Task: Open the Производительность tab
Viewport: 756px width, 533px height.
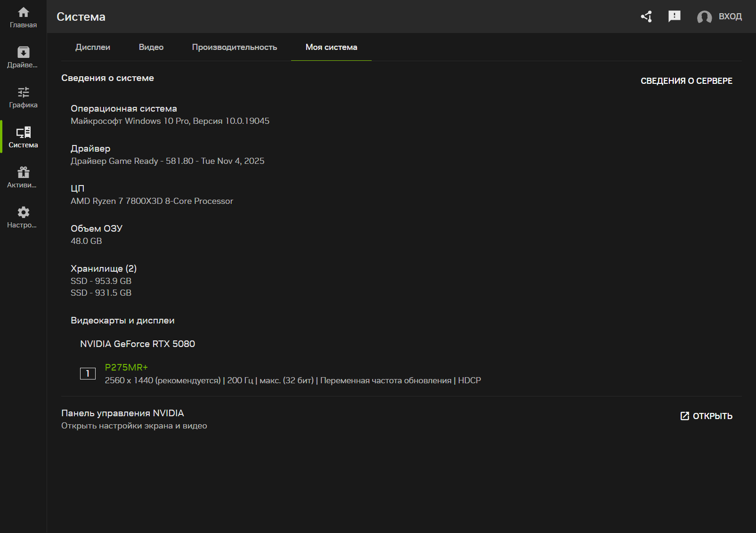Action: coord(235,47)
